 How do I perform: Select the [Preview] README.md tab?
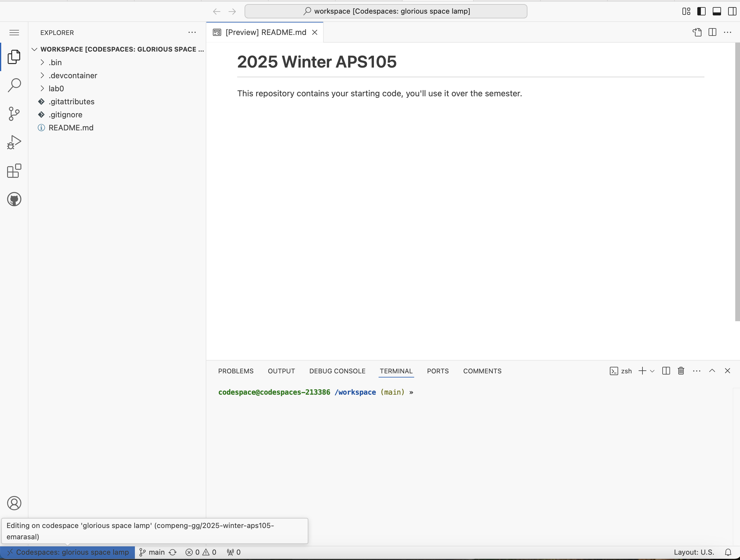pyautogui.click(x=265, y=32)
